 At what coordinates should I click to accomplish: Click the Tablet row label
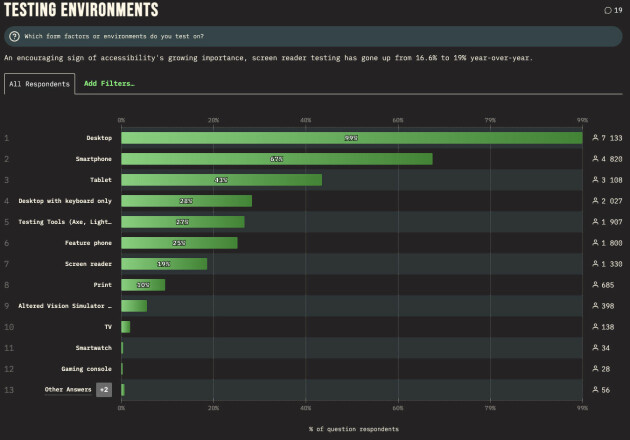[x=101, y=180]
